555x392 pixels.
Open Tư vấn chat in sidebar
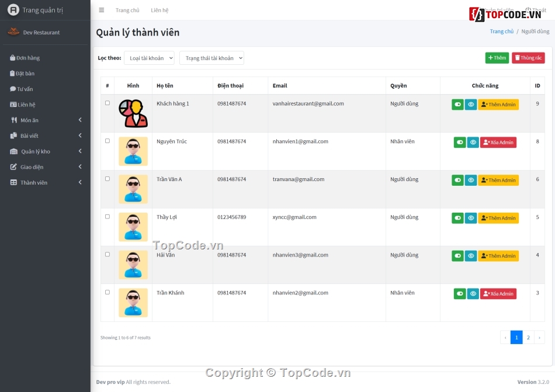(x=25, y=89)
